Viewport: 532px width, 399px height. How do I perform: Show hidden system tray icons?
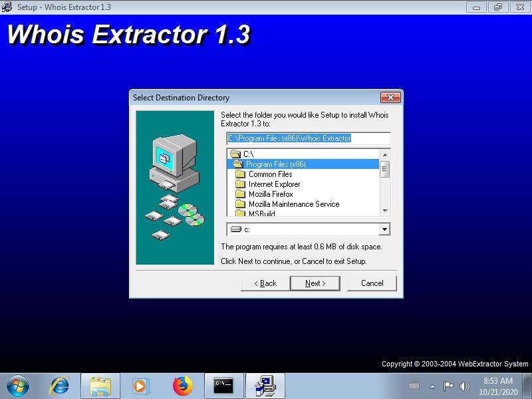pyautogui.click(x=433, y=386)
